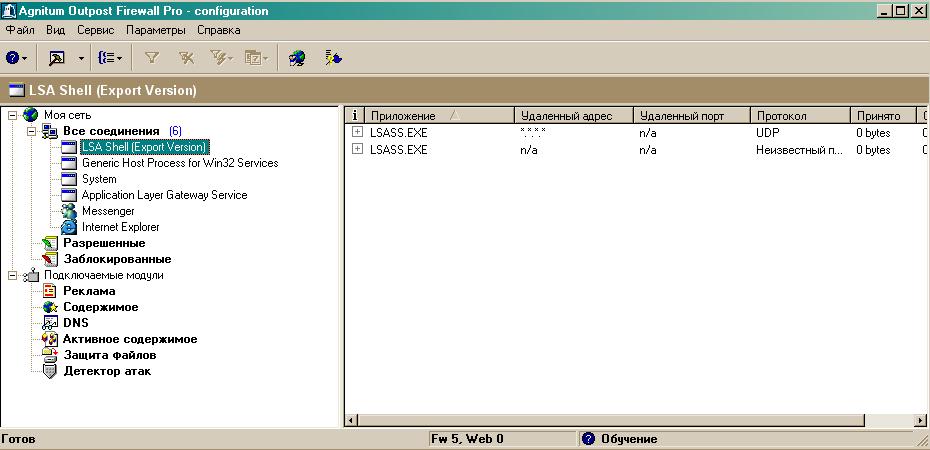Select LSA Shell (Export Version) tree item

[144, 146]
